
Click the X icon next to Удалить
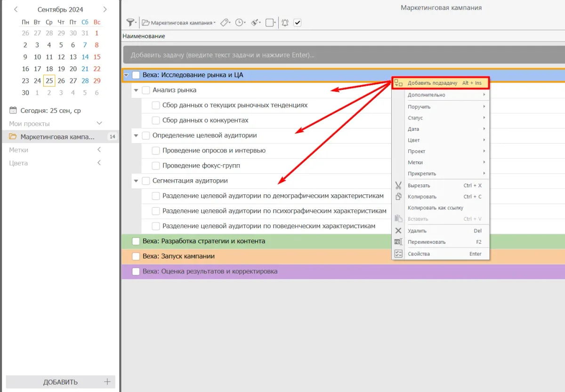pyautogui.click(x=398, y=231)
